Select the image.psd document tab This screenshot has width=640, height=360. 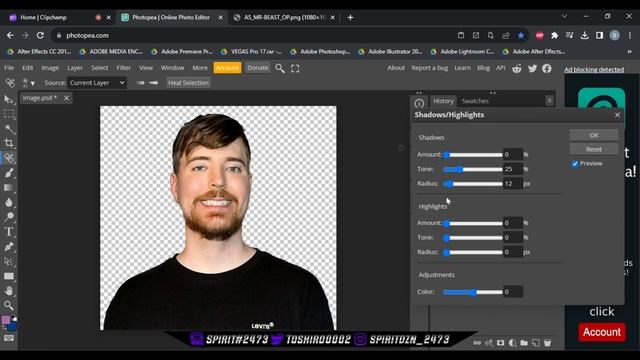pos(40,98)
